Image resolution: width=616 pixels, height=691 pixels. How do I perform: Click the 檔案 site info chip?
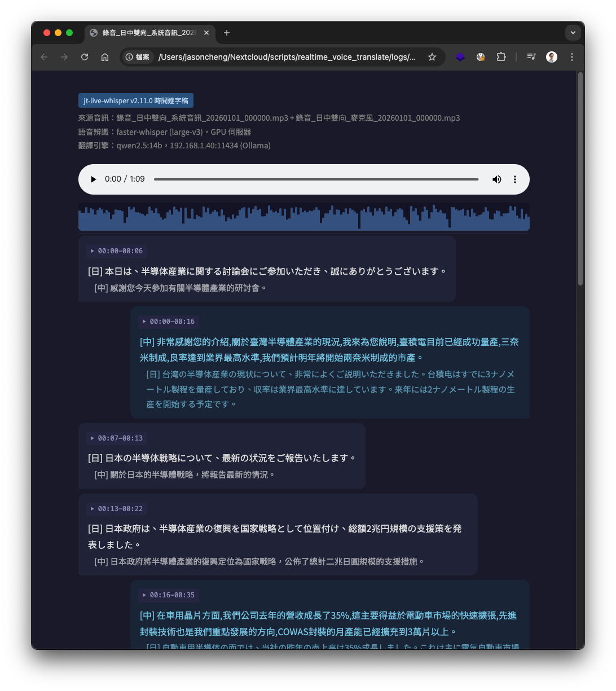click(138, 57)
